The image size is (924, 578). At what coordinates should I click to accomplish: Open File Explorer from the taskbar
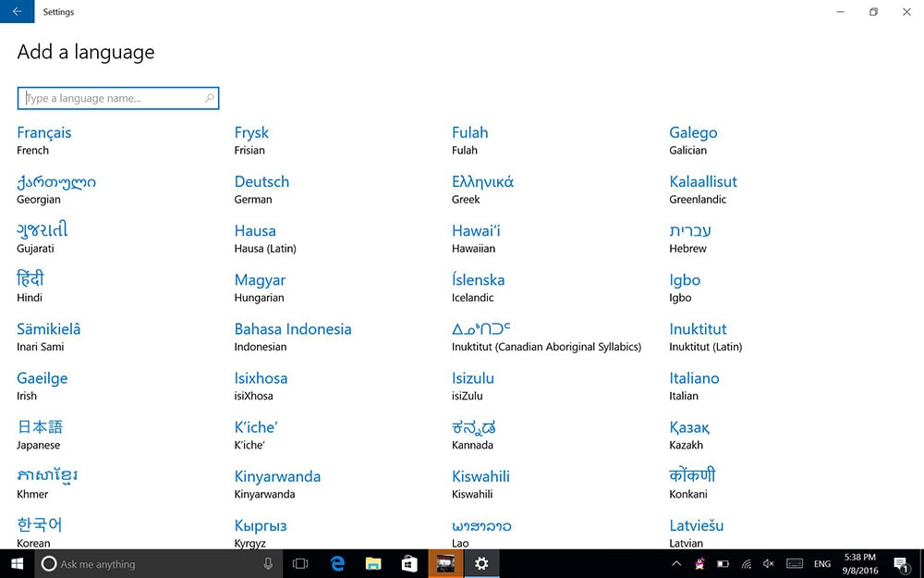[373, 563]
